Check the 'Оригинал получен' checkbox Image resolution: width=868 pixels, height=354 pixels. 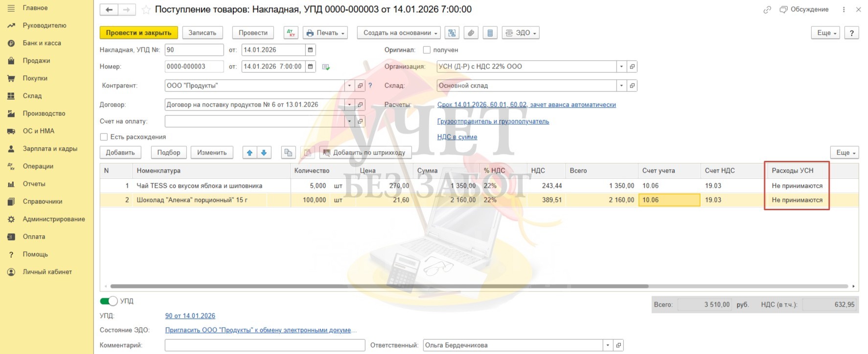[x=427, y=50]
